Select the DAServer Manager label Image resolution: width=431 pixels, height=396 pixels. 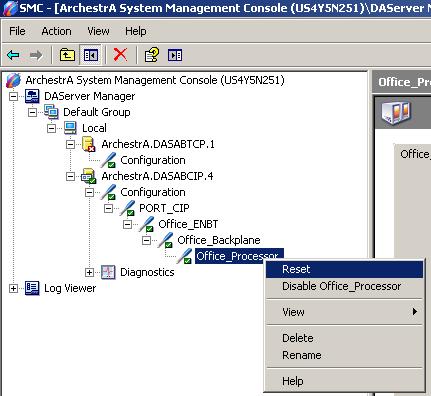coord(90,96)
